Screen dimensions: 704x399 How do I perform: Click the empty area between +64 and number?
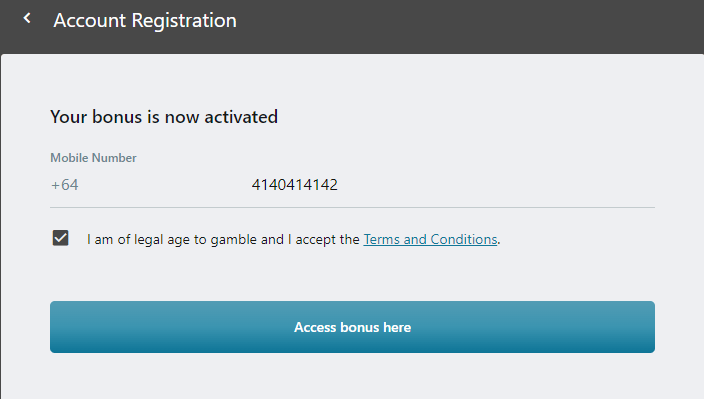(x=165, y=185)
